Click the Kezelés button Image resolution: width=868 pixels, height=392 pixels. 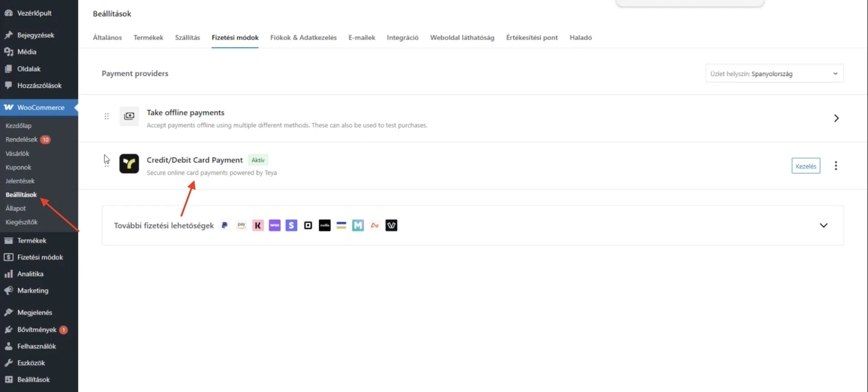tap(806, 166)
